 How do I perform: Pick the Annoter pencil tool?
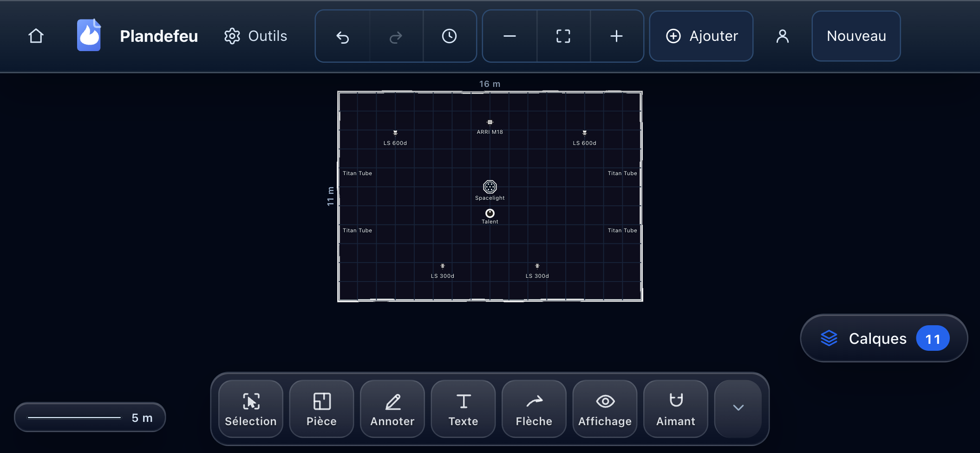pyautogui.click(x=392, y=409)
